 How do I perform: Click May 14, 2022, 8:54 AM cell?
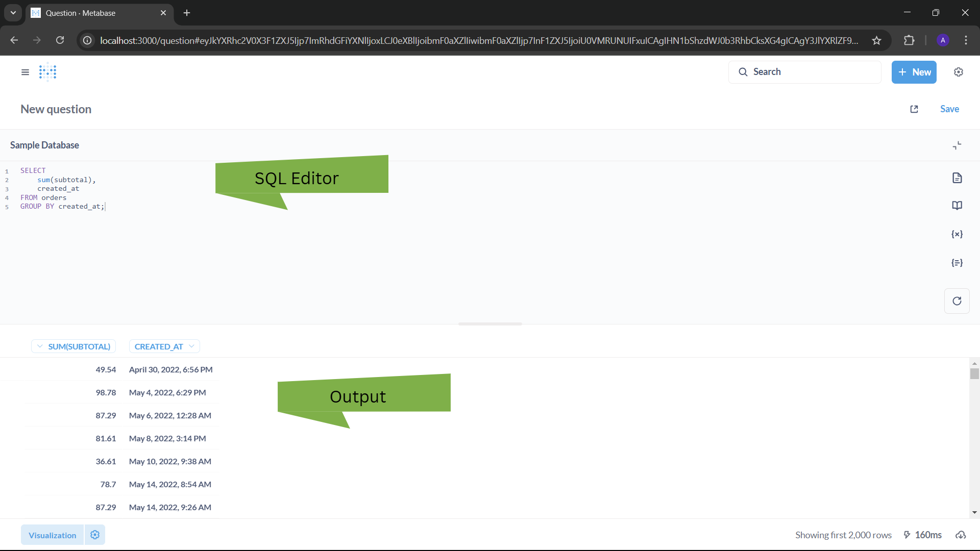pos(170,485)
